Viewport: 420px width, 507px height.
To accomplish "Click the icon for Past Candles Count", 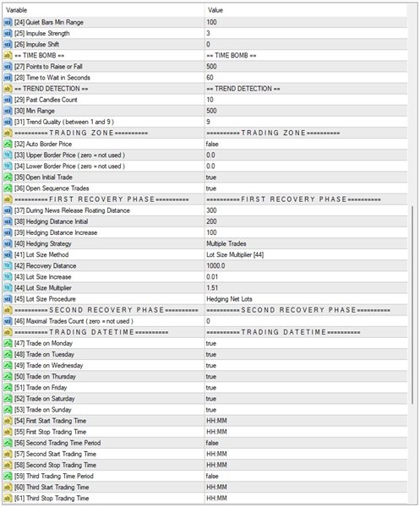I will (8, 100).
